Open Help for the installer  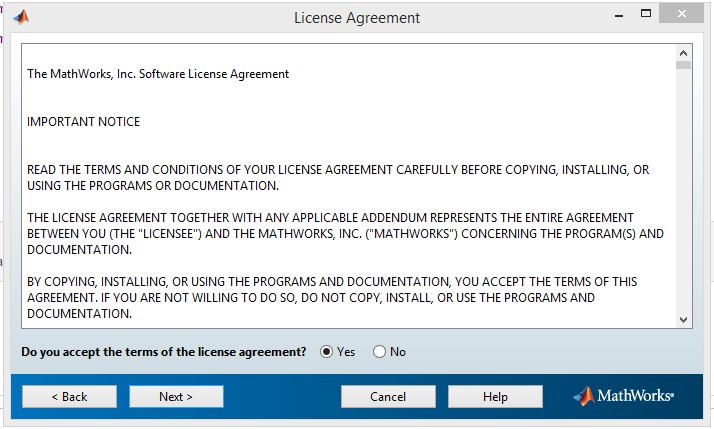(x=495, y=397)
